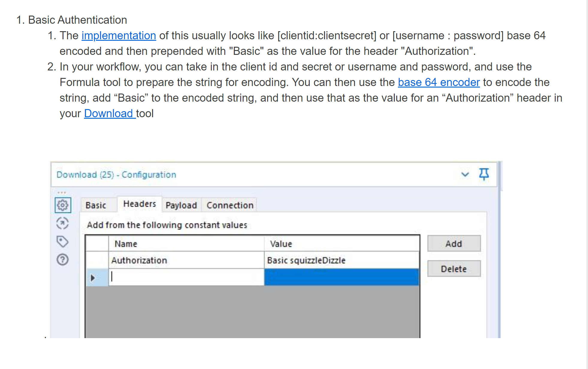Open the base 64 encoder link
This screenshot has width=588, height=369.
click(439, 82)
